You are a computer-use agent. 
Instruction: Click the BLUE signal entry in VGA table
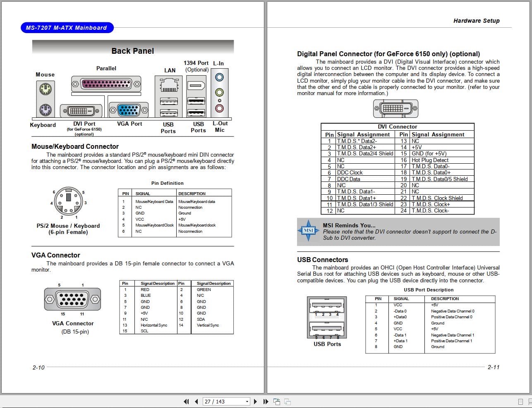click(x=146, y=296)
